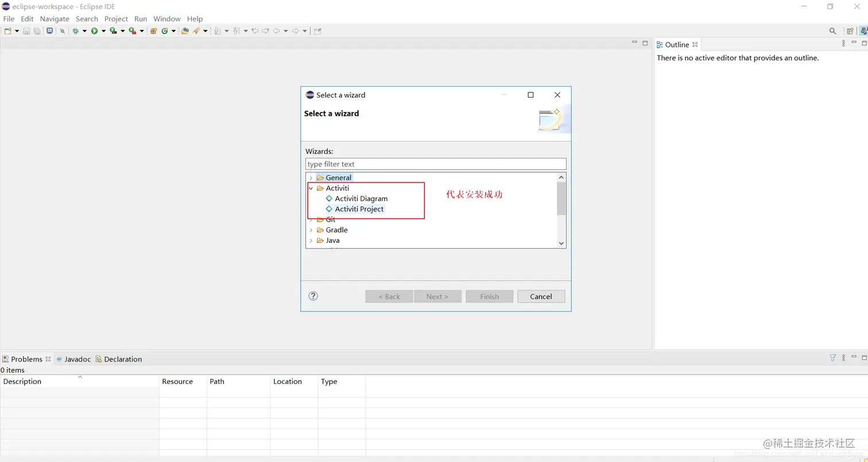Expand the General wizard folder
Screen dimensions: 868x462
(311, 178)
